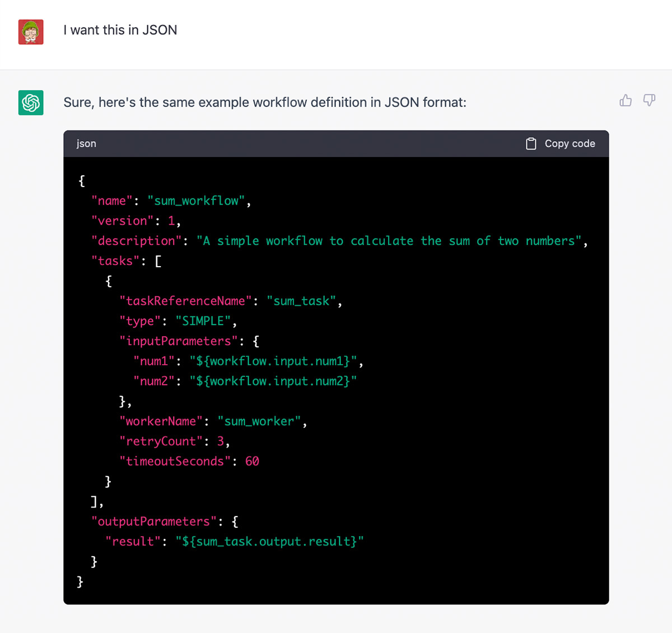The image size is (672, 633).
Task: Copy the JSON workflow snippet
Action: coord(560,143)
